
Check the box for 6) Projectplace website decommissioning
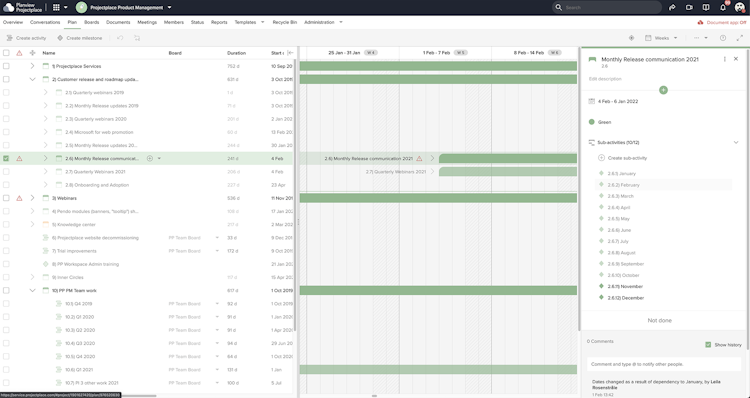(x=6, y=238)
